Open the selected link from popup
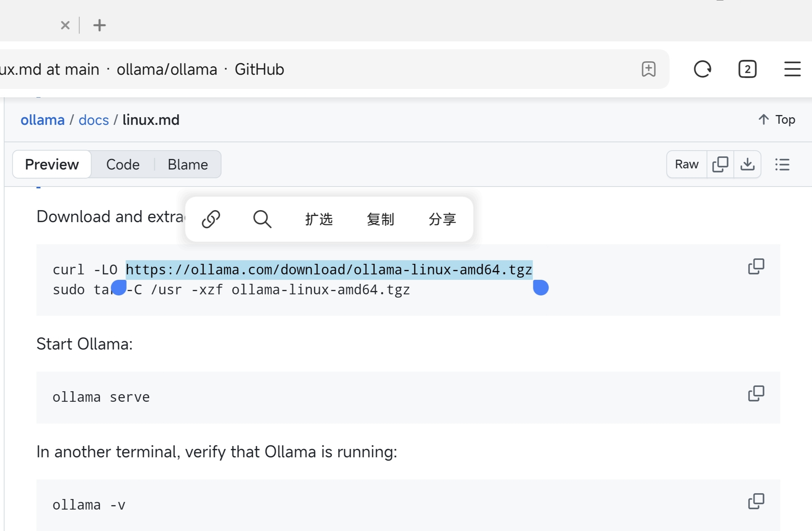The height and width of the screenshot is (531, 812). point(211,219)
